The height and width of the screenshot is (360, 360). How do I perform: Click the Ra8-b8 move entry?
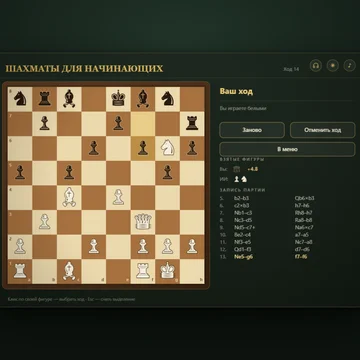point(303,220)
